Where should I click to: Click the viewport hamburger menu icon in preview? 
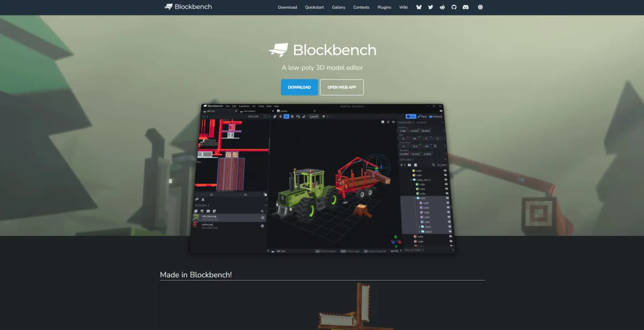(x=393, y=122)
